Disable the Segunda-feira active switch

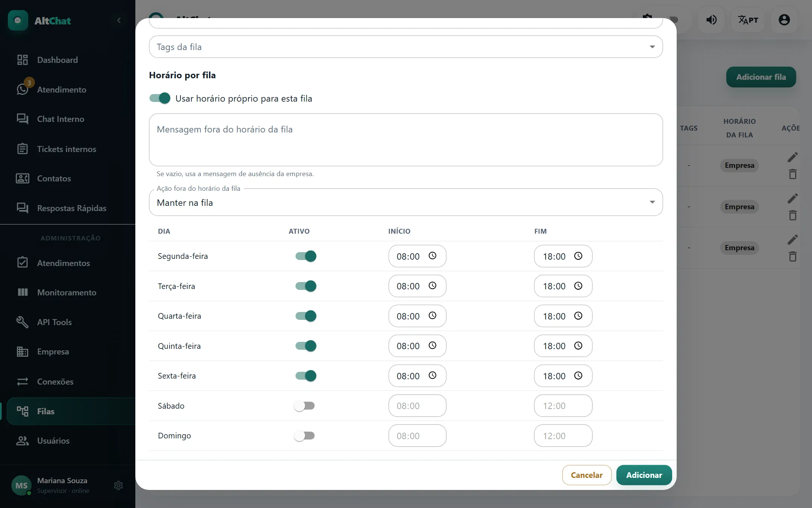[306, 256]
